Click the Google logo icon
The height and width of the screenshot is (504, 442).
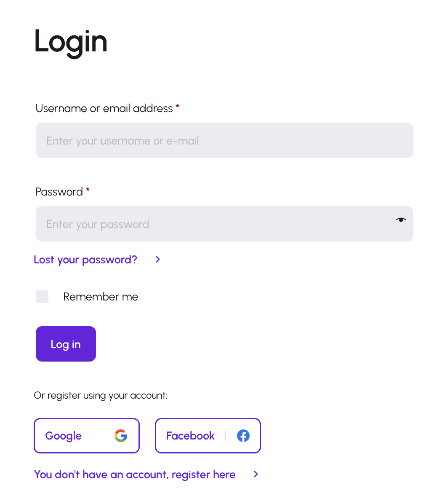(121, 436)
